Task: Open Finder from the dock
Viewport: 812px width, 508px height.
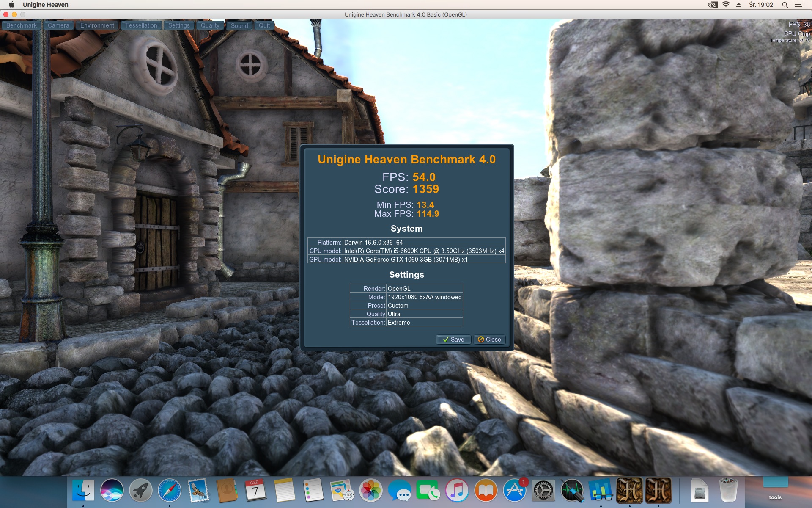Action: point(83,491)
